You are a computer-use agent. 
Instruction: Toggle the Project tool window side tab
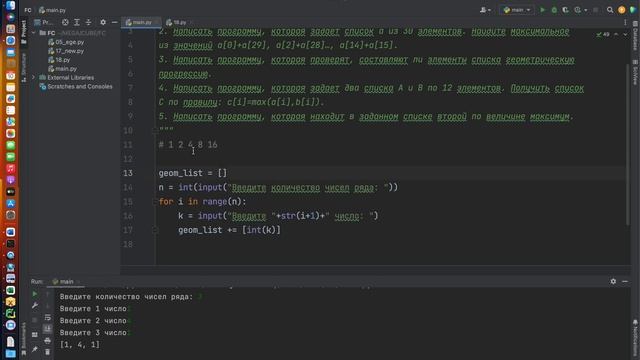[24, 31]
